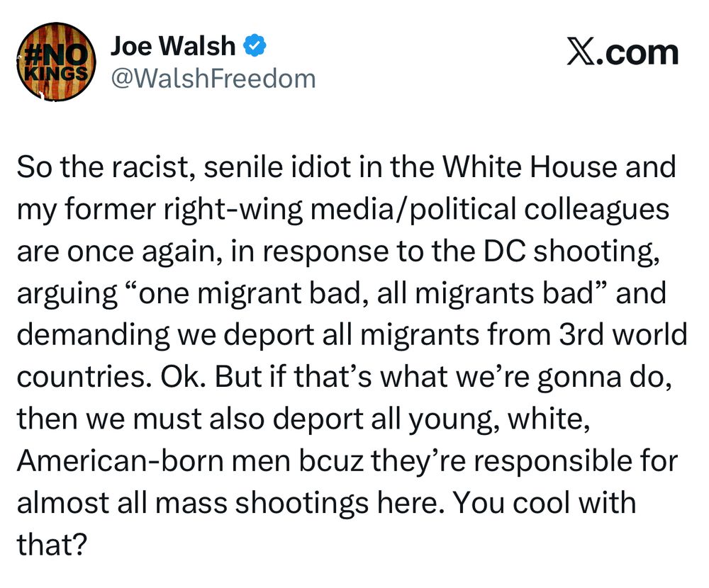Open the @WalshFreedom handle link
The width and height of the screenshot is (709, 588).
tap(213, 79)
